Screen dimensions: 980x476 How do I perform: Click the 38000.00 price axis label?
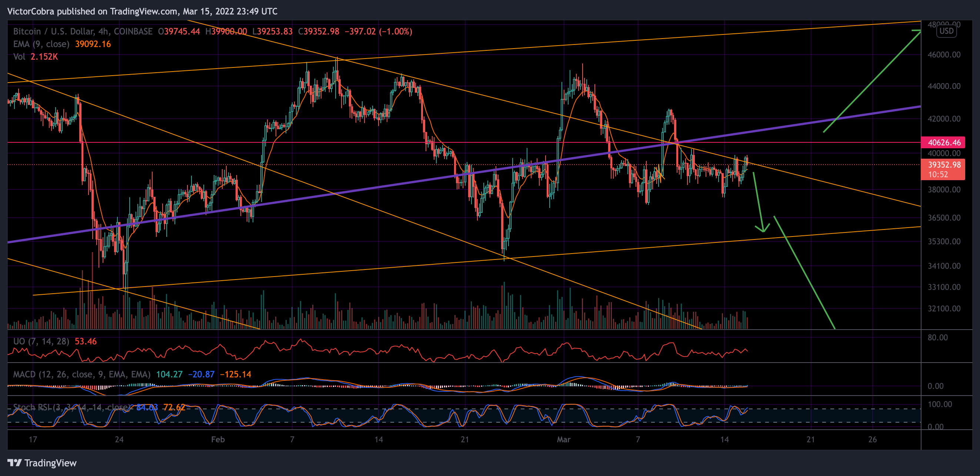point(944,189)
